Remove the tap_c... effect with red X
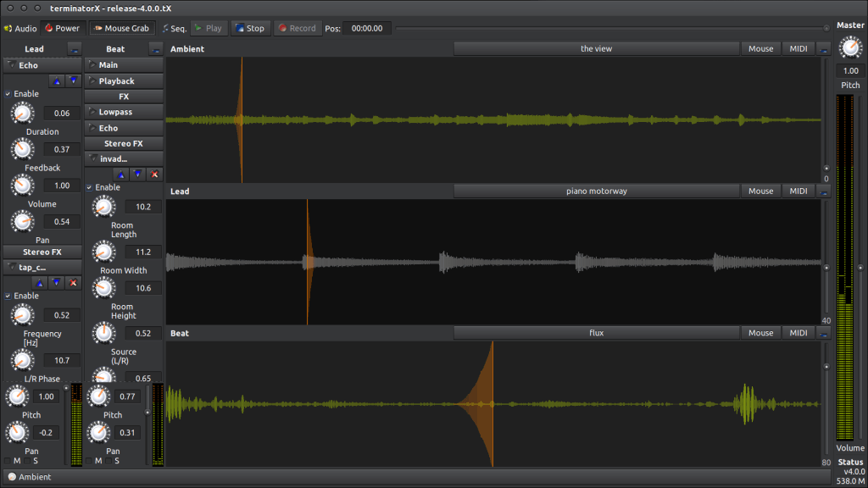868x488 pixels. click(74, 282)
